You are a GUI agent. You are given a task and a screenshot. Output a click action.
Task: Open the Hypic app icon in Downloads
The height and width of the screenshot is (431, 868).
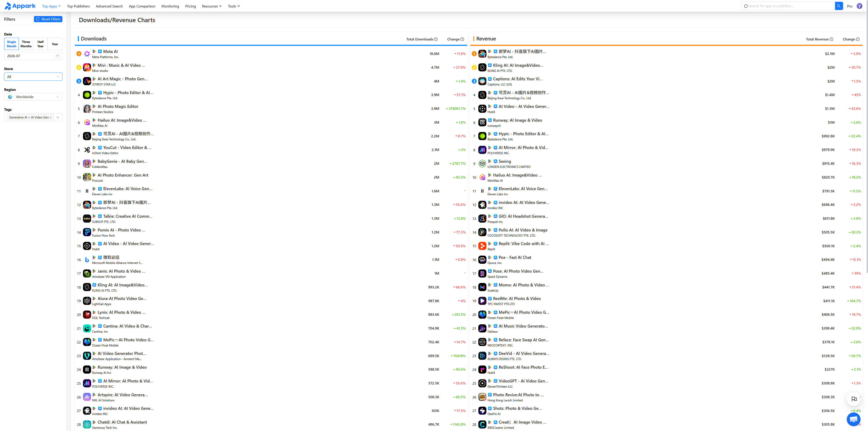point(87,95)
